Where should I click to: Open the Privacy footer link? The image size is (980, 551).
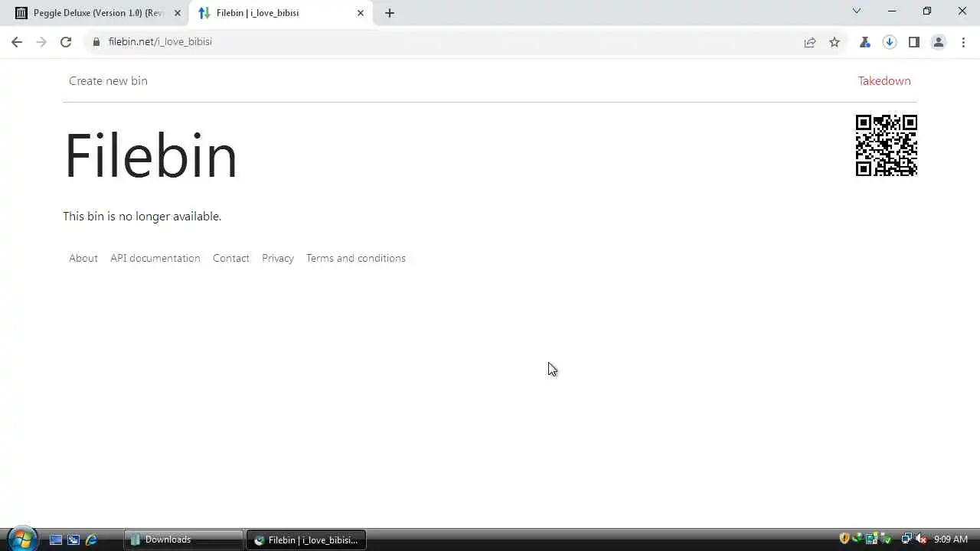[x=278, y=259]
